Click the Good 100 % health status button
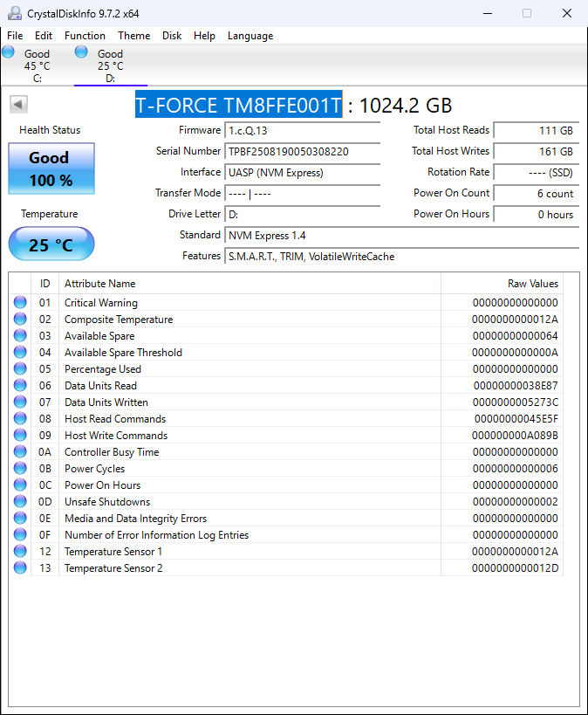Screen dimensions: 588x715 pos(51,168)
